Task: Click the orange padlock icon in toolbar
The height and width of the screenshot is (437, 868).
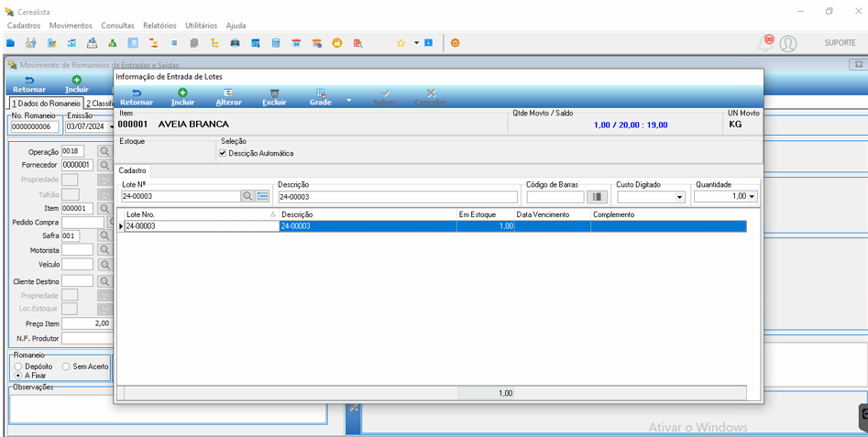Action: [x=336, y=42]
